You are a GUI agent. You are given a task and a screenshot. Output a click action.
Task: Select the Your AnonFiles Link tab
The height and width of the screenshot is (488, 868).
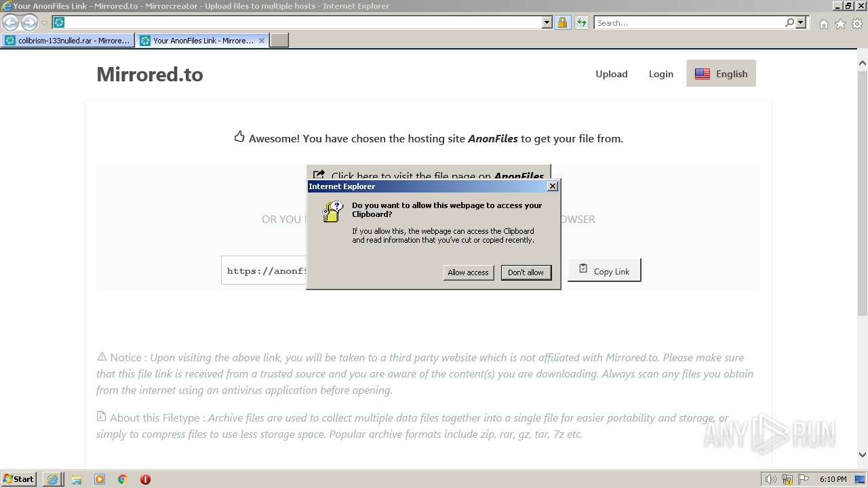point(197,41)
